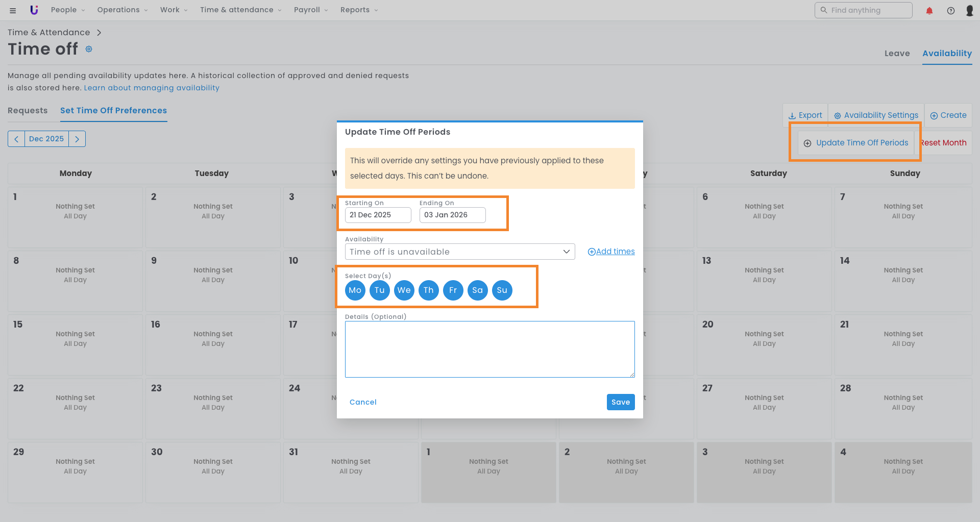Deselect the Su day button
This screenshot has width=980, height=522.
[x=502, y=290]
